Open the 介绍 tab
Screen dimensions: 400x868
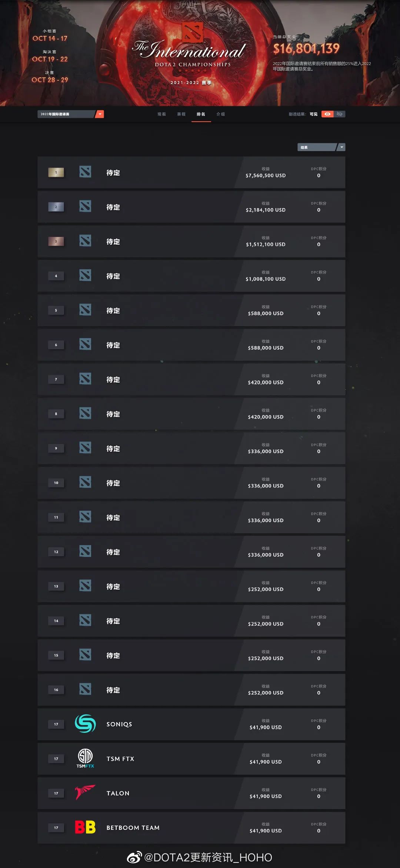[220, 114]
